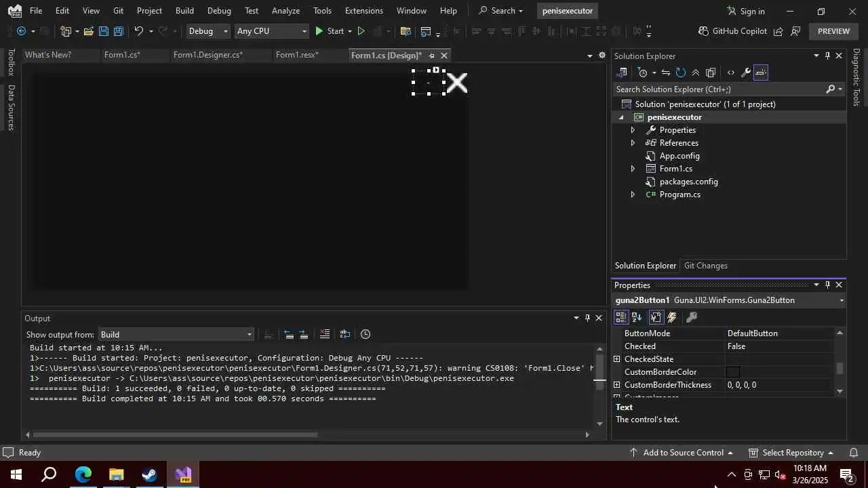This screenshot has width=868, height=488.
Task: Open Add to Source Control menu
Action: tap(681, 453)
